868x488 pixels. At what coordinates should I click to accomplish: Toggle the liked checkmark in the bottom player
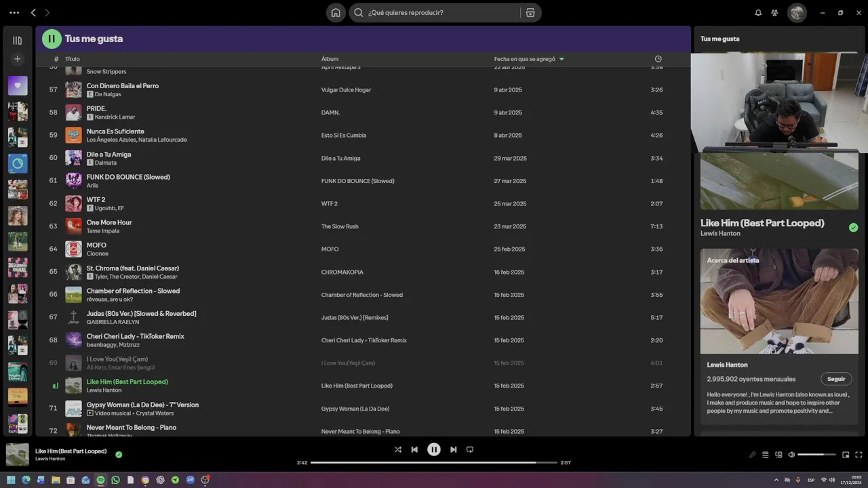[119, 455]
